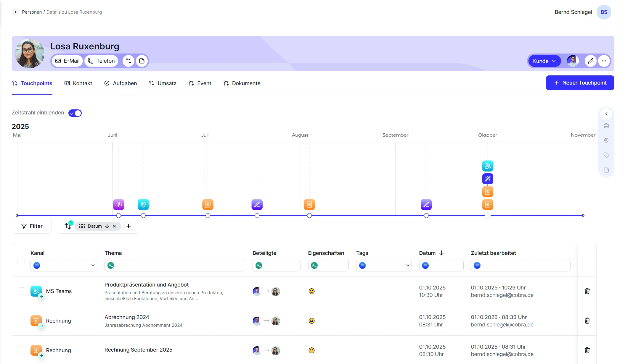This screenshot has height=364, width=625.
Task: Click the pencil edit icon in header
Action: pos(590,61)
